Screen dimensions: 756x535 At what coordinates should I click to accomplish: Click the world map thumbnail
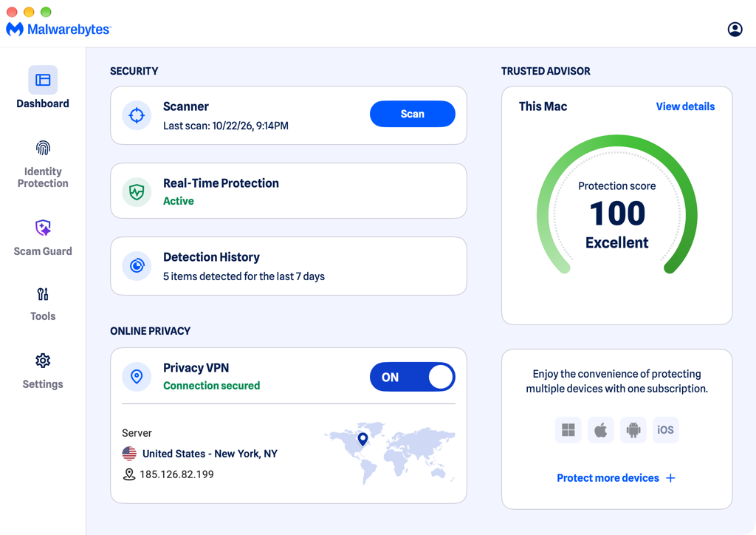coord(390,452)
